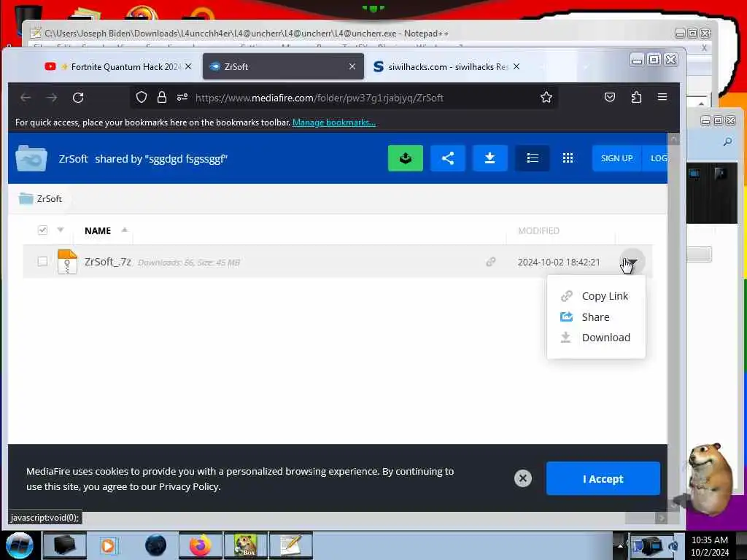747x560 pixels.
Task: Click the search magnifier in the background window
Action: pyautogui.click(x=727, y=141)
